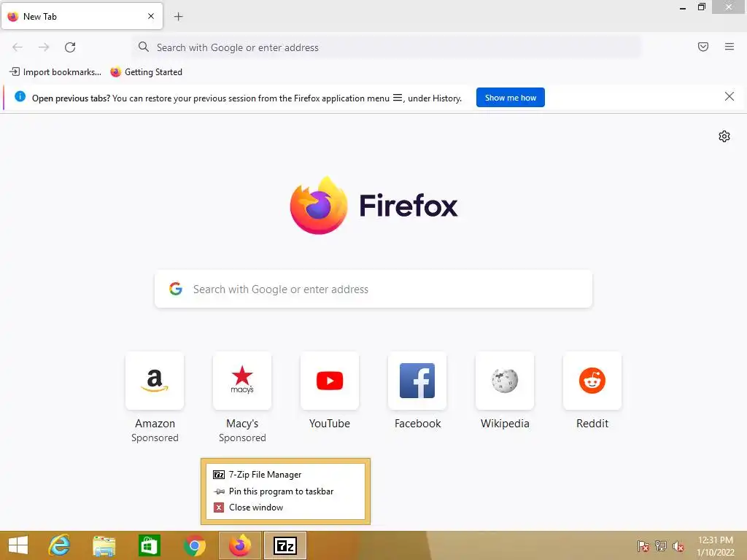Open Action Center flag tray icon
Screen dimensions: 747x560
pos(643,545)
